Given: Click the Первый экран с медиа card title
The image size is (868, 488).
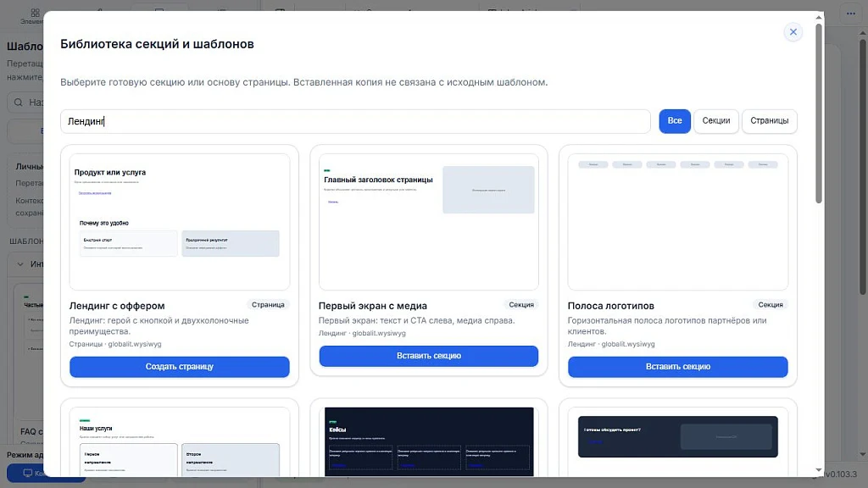Looking at the screenshot, I should (373, 306).
